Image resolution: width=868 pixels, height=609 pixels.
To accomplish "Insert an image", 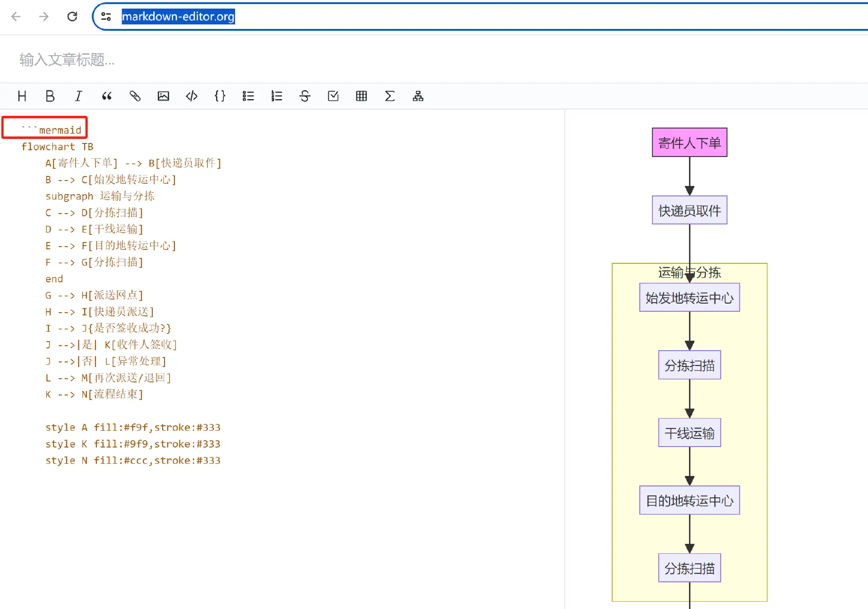I will 163,96.
